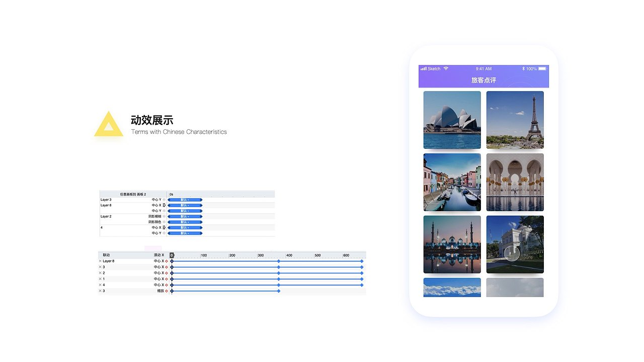
Task: Click the red keyframe diamond beside 缩放
Action: pyautogui.click(x=167, y=291)
